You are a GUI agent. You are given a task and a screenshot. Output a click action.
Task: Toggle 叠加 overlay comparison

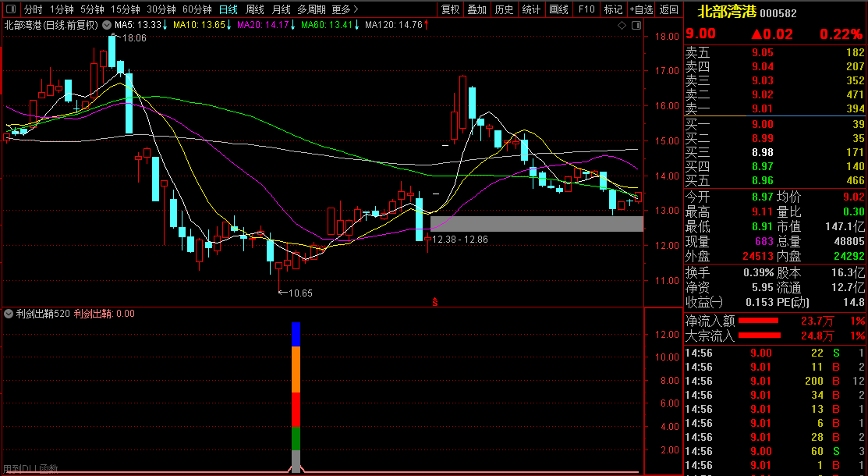click(x=477, y=9)
